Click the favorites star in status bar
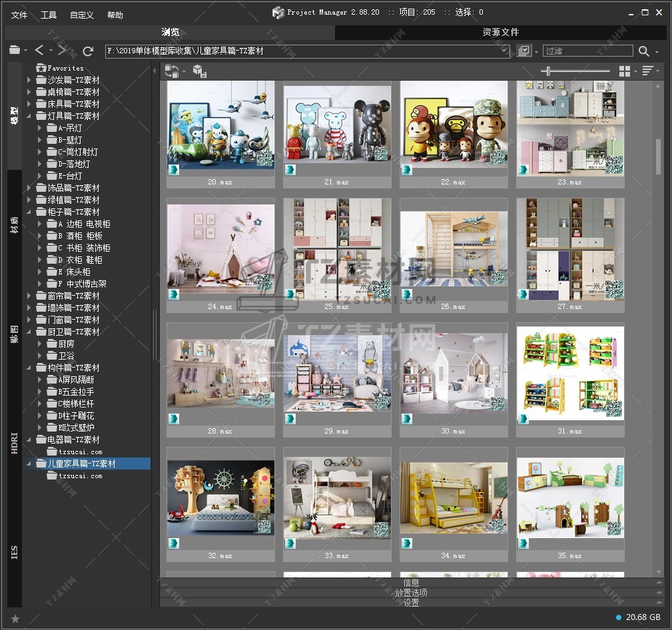The width and height of the screenshot is (672, 630). tap(15, 619)
